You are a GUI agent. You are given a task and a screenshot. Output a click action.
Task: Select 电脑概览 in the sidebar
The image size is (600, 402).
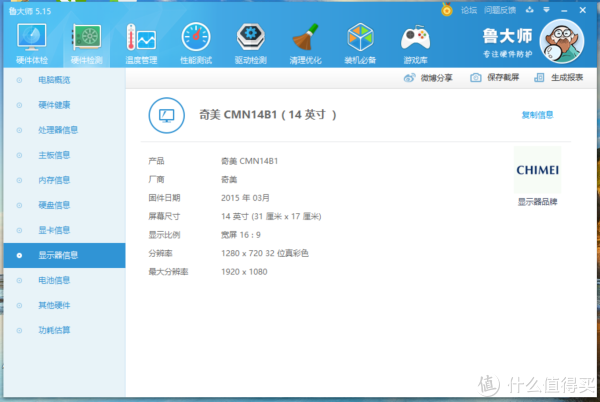point(64,80)
